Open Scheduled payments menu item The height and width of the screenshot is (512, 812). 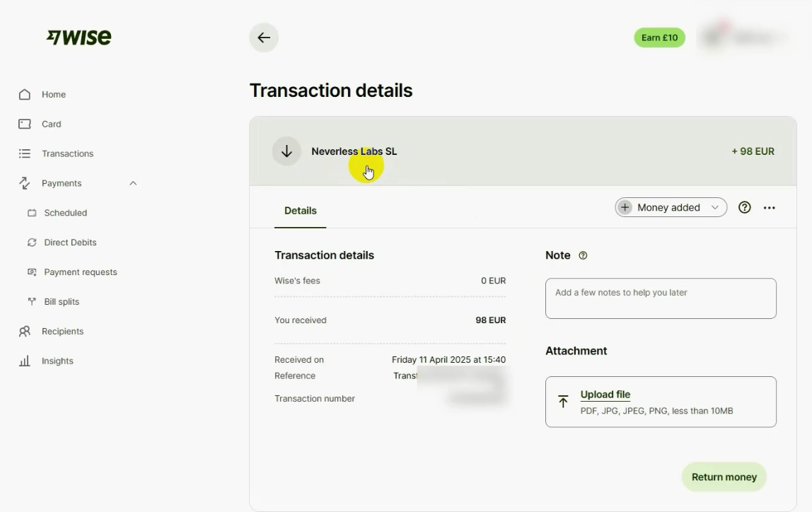point(65,213)
